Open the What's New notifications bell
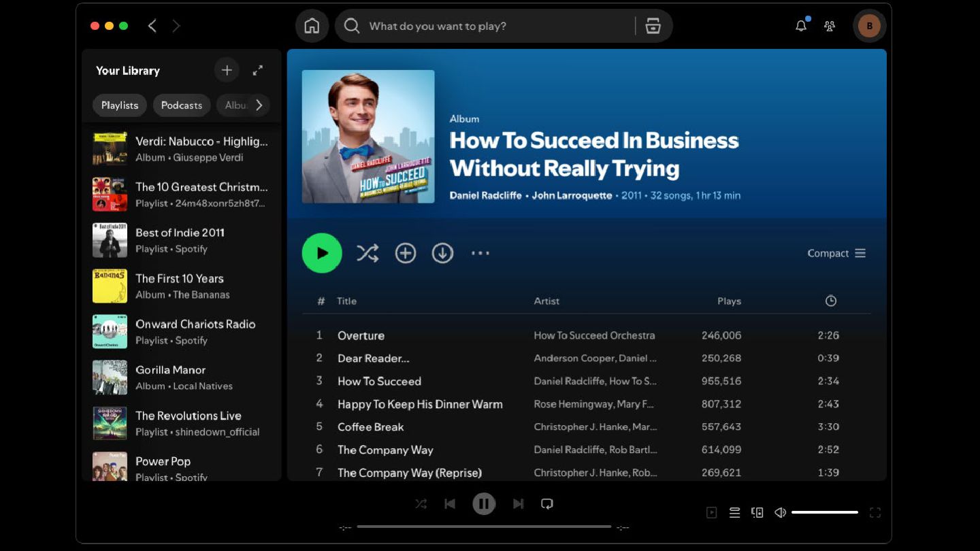The width and height of the screenshot is (980, 551). [802, 26]
